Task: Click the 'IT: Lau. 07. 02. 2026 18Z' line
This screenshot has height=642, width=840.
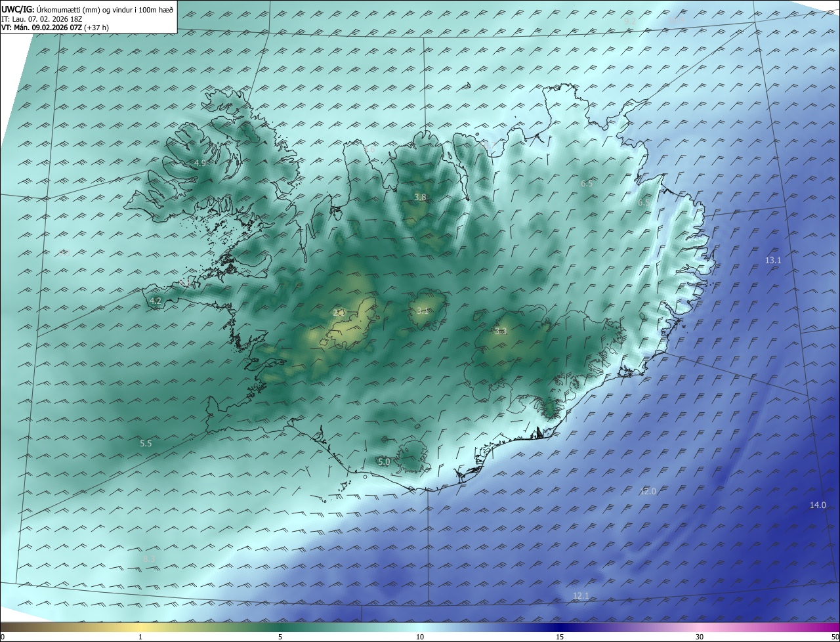Action: pyautogui.click(x=42, y=19)
